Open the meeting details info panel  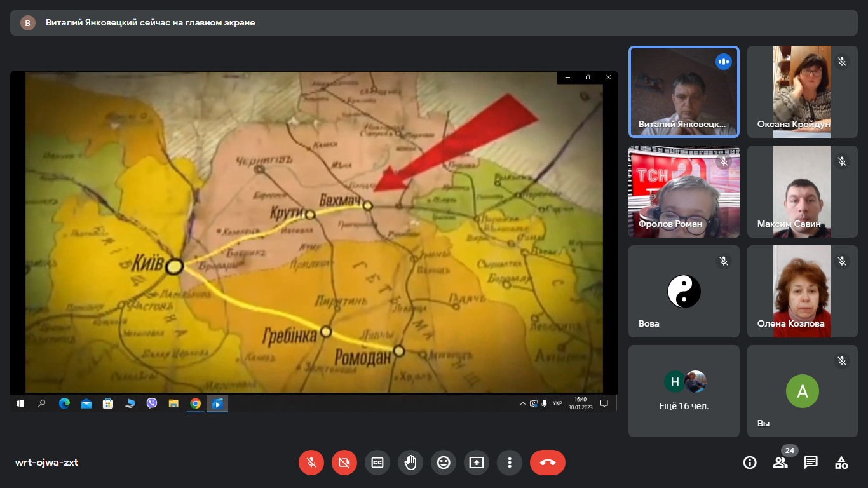click(750, 463)
